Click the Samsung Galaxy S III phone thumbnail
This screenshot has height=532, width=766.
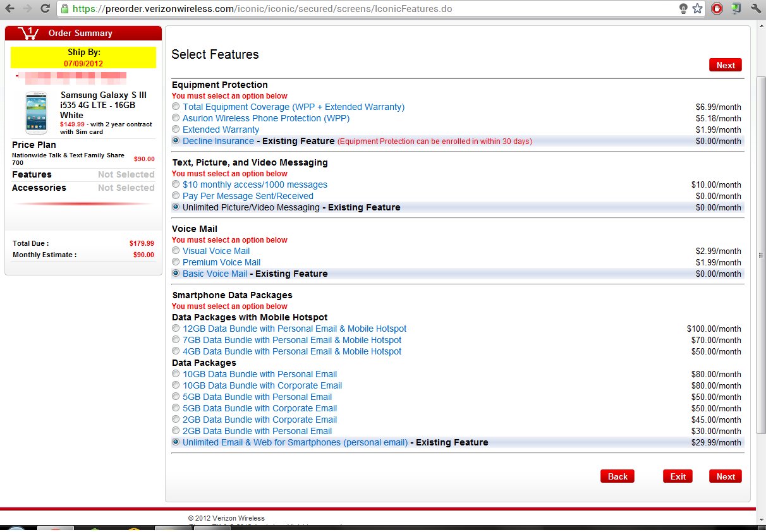(x=36, y=113)
